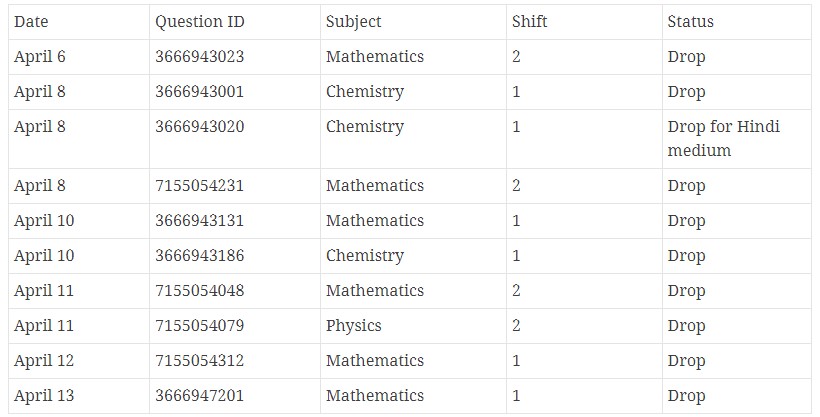820x417 pixels.
Task: Click the April 12 date cell
Action: click(x=44, y=361)
